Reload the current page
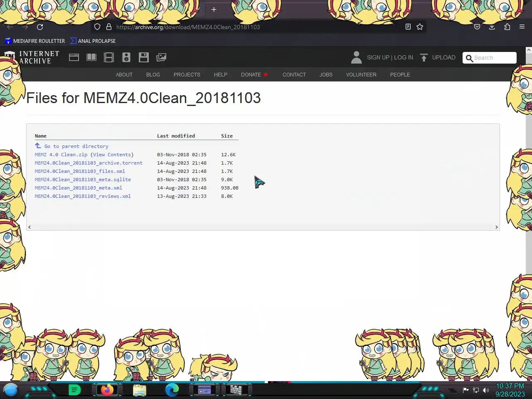Image resolution: width=532 pixels, height=399 pixels. point(40,27)
